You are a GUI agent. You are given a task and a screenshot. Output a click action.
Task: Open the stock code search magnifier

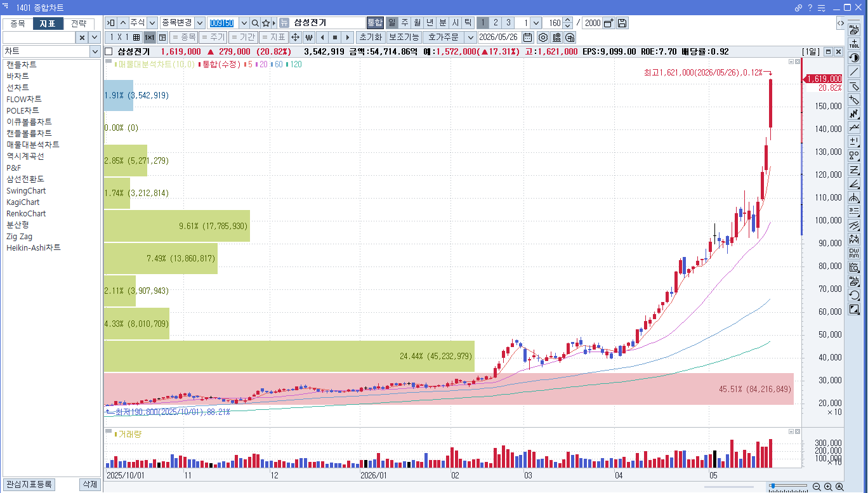coord(255,23)
